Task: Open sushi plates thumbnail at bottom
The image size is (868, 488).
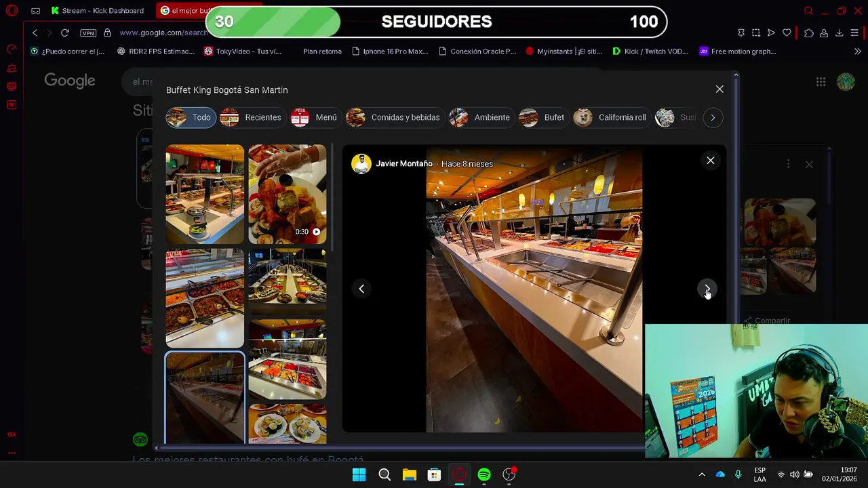Action: (287, 424)
